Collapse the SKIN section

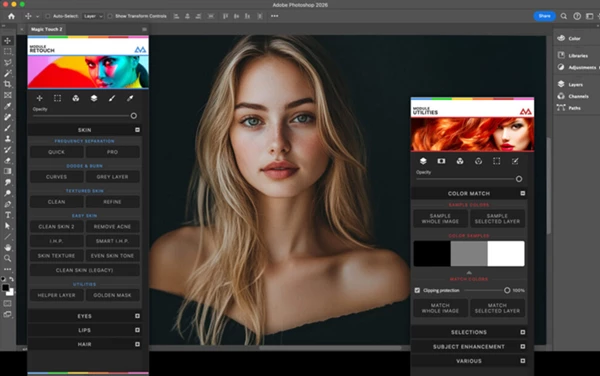pos(137,130)
